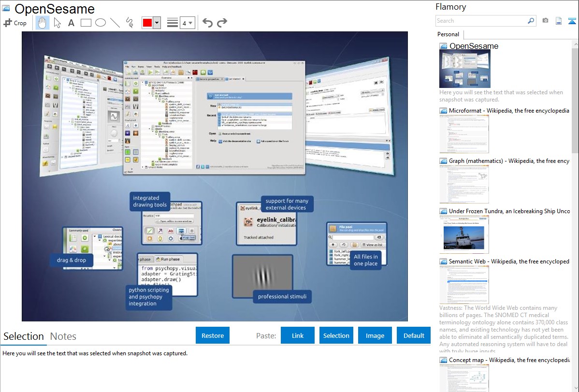This screenshot has width=579, height=392.
Task: Open the Semantic Web Wikipedia snapshot thumbnail
Action: pyautogui.click(x=464, y=285)
